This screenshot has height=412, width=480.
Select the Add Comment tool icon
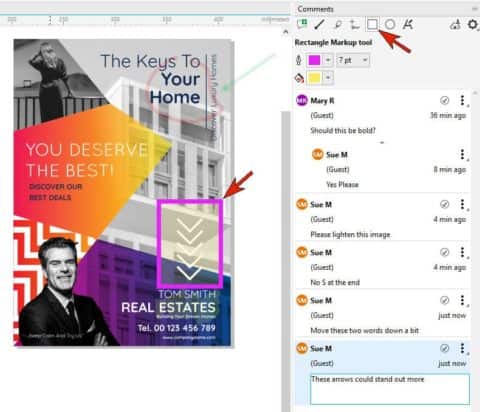(x=302, y=24)
